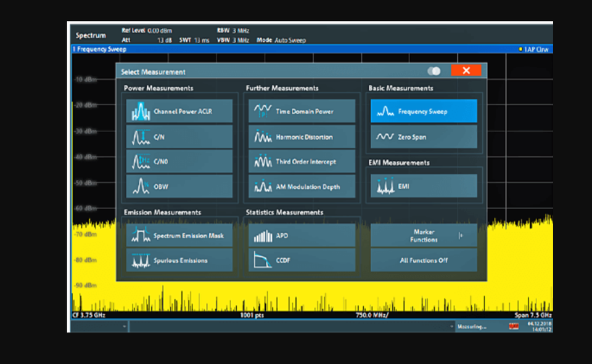Choose the C/N power measurement
This screenshot has height=364, width=592.
tap(179, 137)
